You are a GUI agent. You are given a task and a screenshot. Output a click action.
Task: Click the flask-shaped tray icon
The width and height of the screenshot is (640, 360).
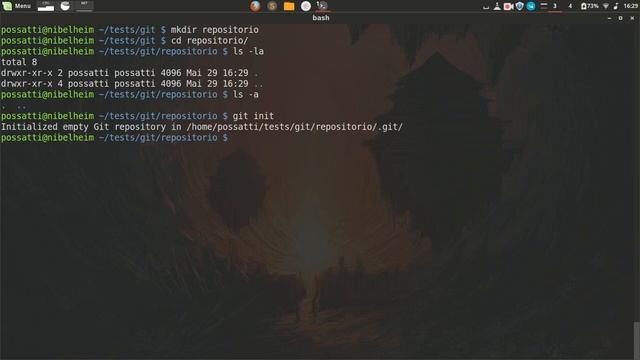pyautogui.click(x=497, y=6)
